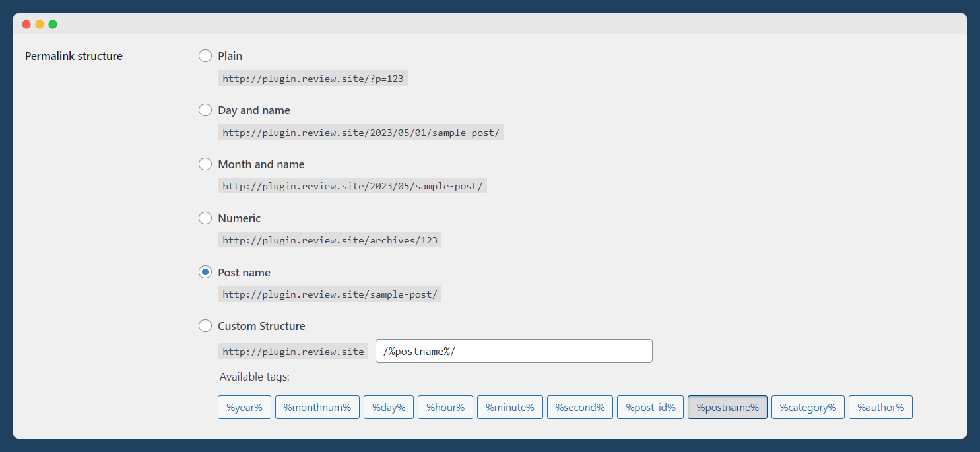Insert the %year% tag

(244, 407)
